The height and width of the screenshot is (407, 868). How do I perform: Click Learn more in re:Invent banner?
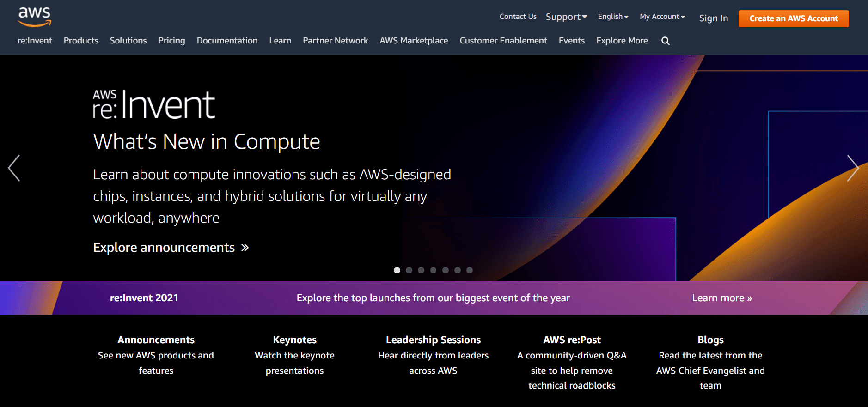click(721, 298)
